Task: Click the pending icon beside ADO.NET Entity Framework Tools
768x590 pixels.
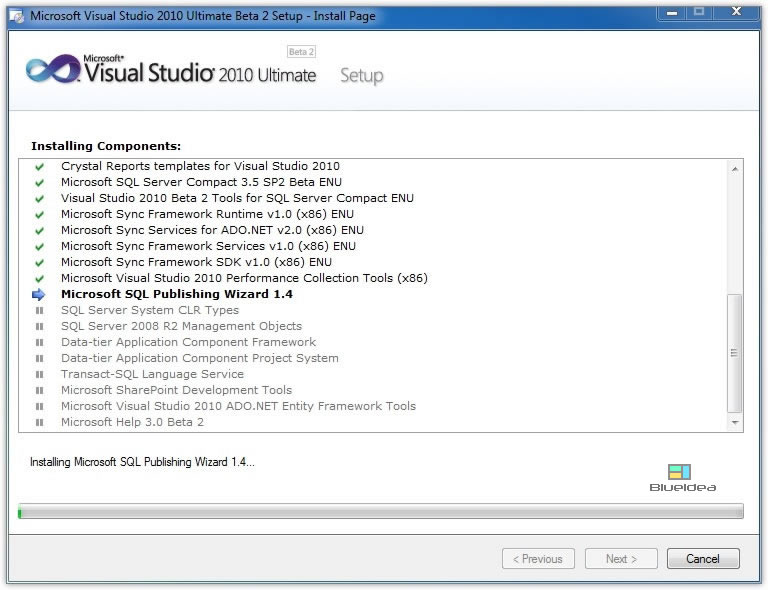Action: (40, 406)
